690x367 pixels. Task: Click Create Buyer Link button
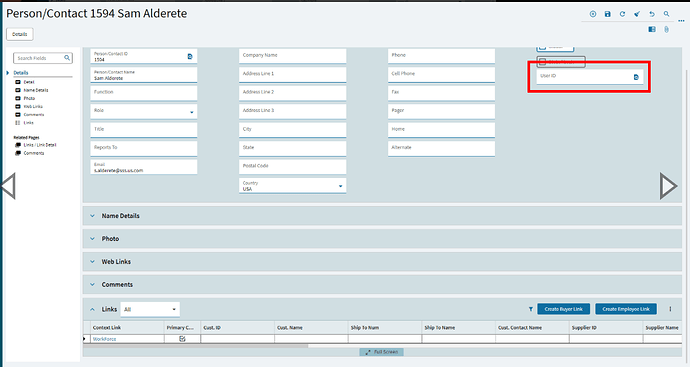564,309
